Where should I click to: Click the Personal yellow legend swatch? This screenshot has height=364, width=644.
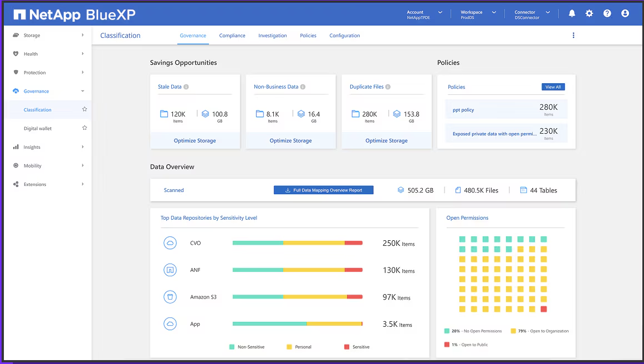tap(289, 347)
